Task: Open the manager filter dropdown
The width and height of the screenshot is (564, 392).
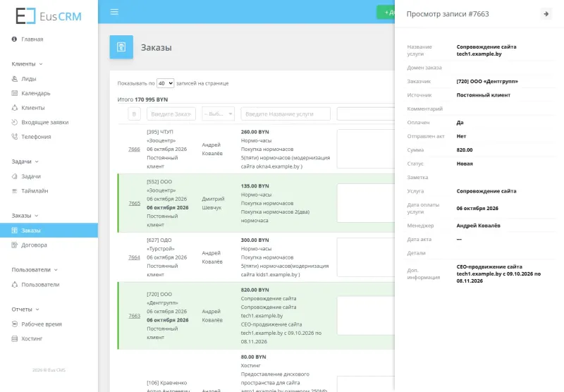Action: pos(219,114)
